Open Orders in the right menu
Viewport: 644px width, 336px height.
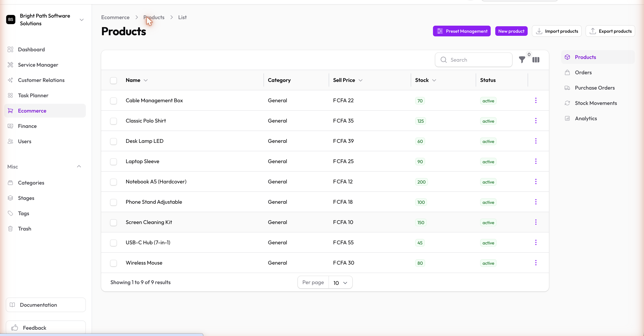point(598,72)
